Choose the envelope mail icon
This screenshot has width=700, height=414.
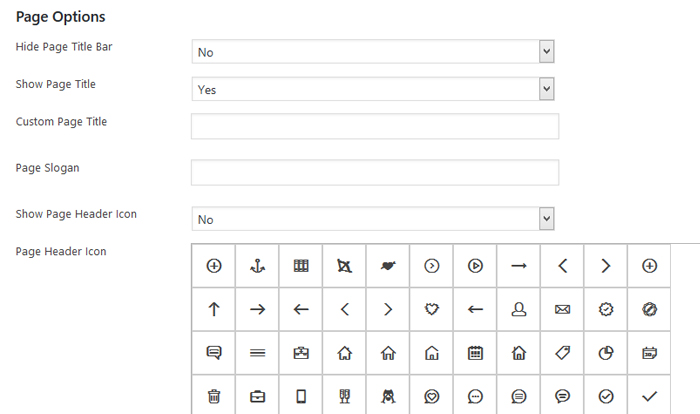(562, 310)
